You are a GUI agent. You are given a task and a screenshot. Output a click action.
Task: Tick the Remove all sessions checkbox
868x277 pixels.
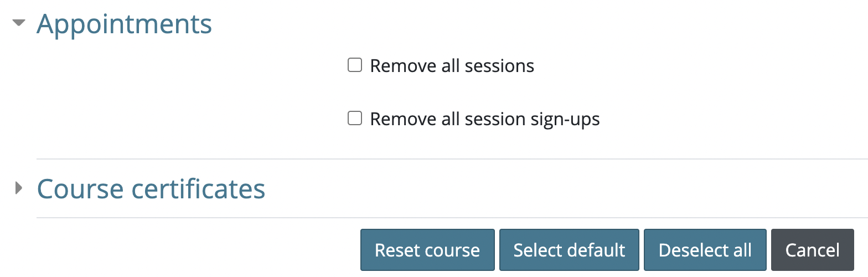point(354,65)
